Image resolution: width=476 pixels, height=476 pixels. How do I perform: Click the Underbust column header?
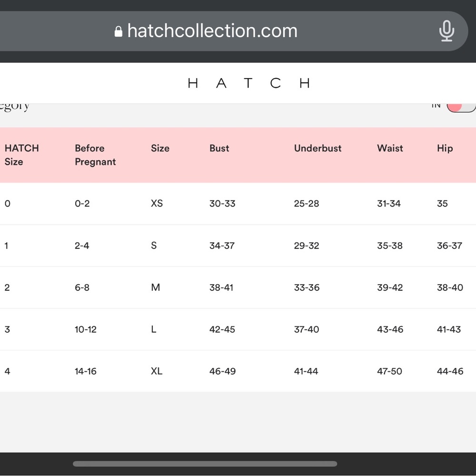[x=317, y=148]
